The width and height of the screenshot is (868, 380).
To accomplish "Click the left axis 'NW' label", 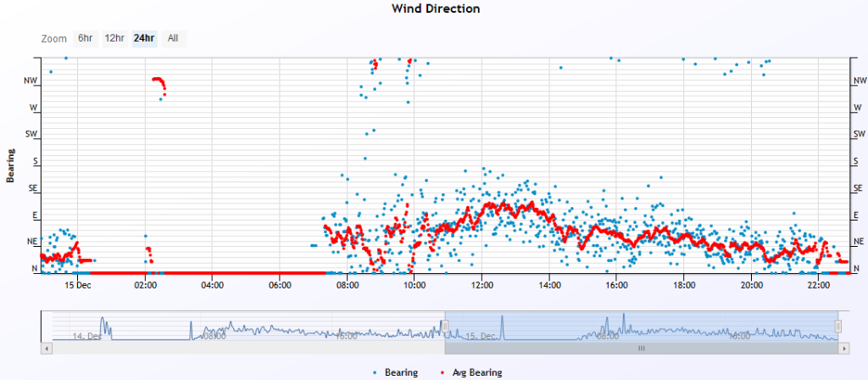I will (x=31, y=81).
